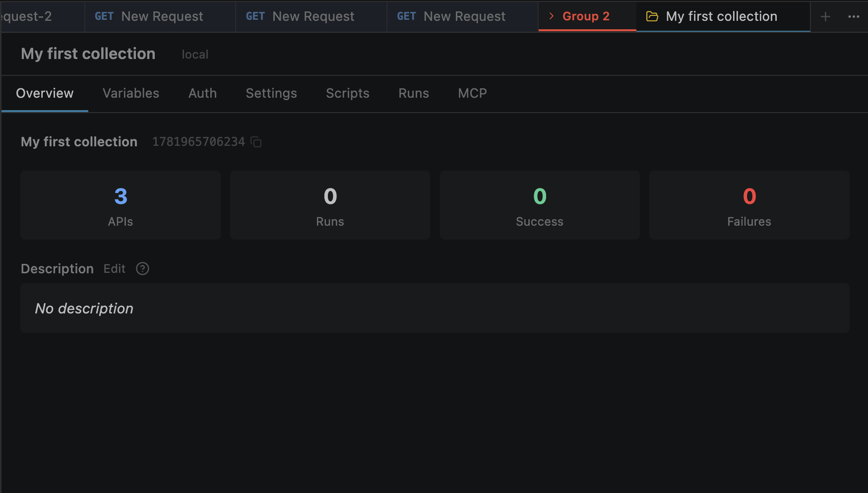This screenshot has width=868, height=493.
Task: Click the My first collection page title
Action: tap(88, 54)
